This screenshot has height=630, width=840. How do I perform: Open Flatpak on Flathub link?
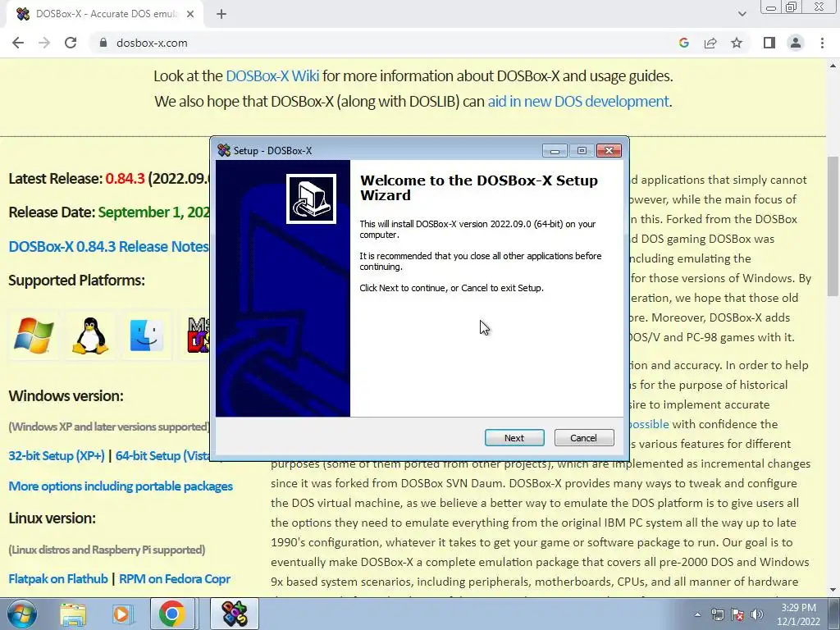point(58,579)
